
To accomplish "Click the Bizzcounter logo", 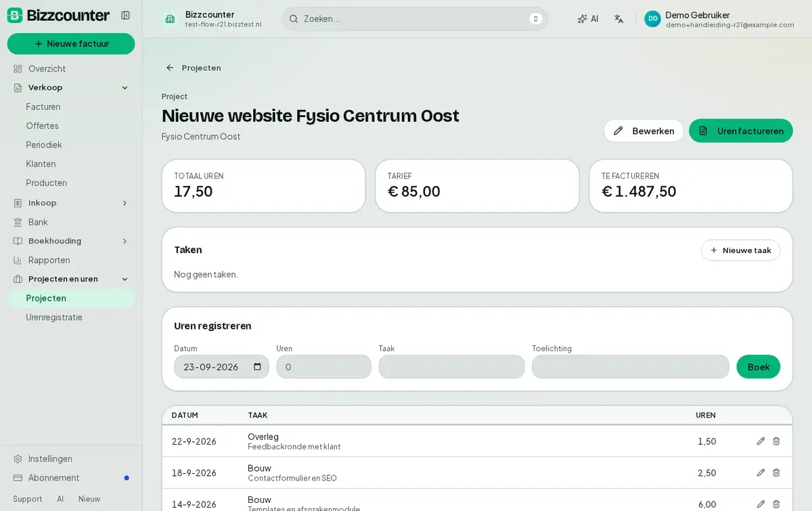I will point(58,15).
